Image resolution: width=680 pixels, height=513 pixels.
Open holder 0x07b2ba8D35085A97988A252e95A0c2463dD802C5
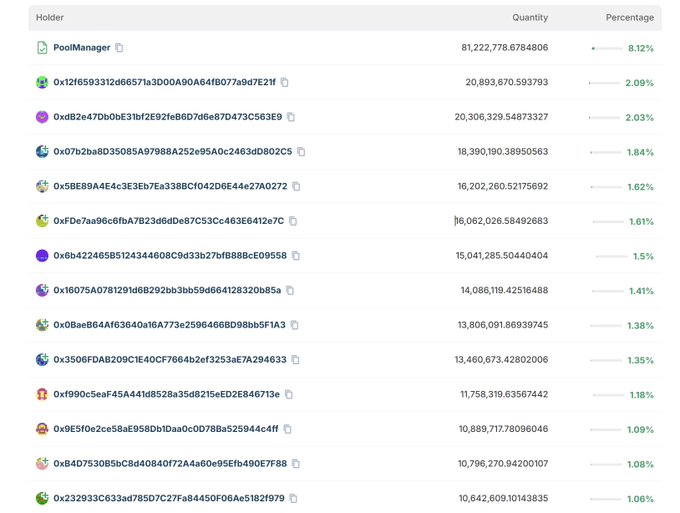(x=173, y=151)
